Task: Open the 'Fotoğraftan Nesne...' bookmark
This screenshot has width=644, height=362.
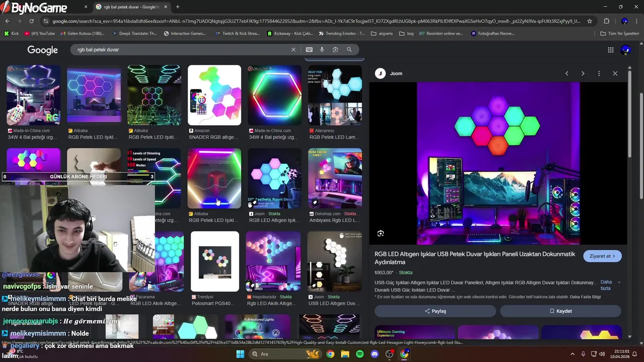Action: coord(493,33)
